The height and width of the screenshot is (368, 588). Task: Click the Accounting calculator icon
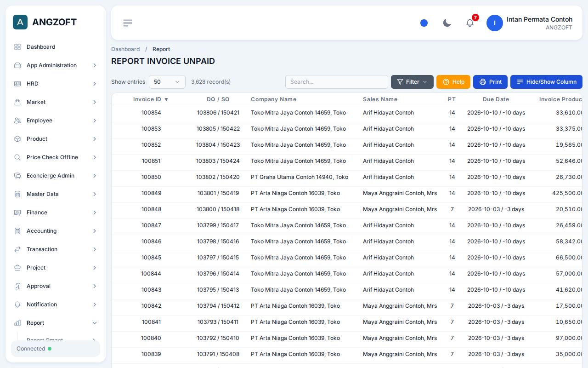[x=17, y=231]
